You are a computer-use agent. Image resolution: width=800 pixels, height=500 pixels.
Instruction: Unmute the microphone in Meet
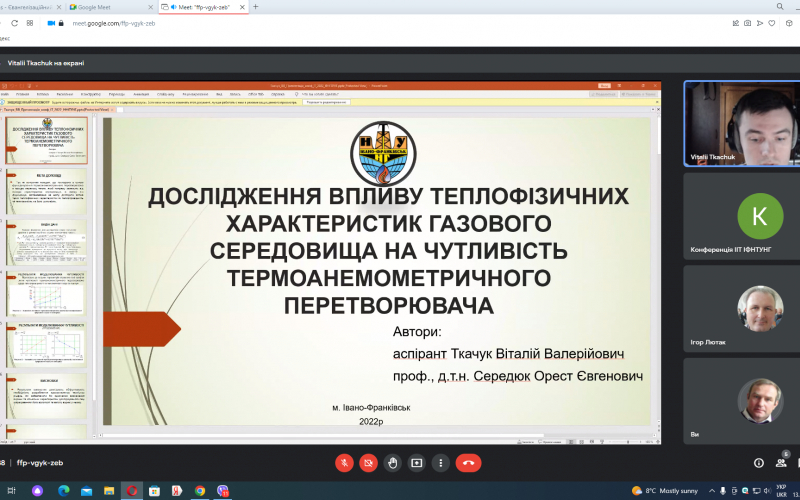(344, 463)
